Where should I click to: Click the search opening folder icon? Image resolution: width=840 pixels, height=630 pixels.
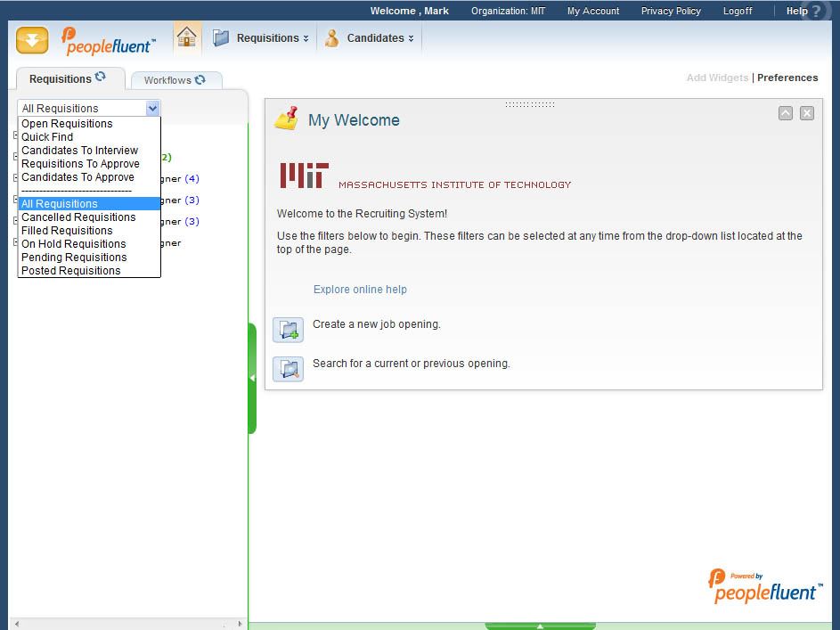tap(288, 369)
